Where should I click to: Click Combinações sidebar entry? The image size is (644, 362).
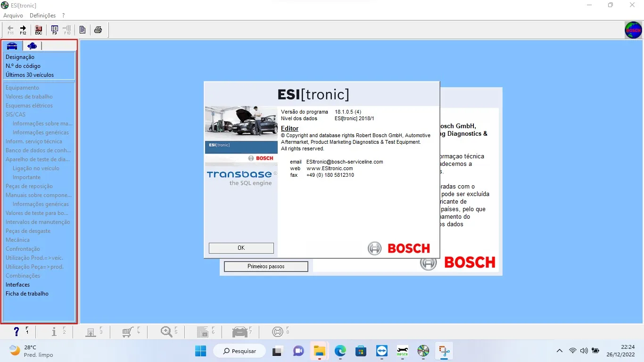click(x=23, y=276)
